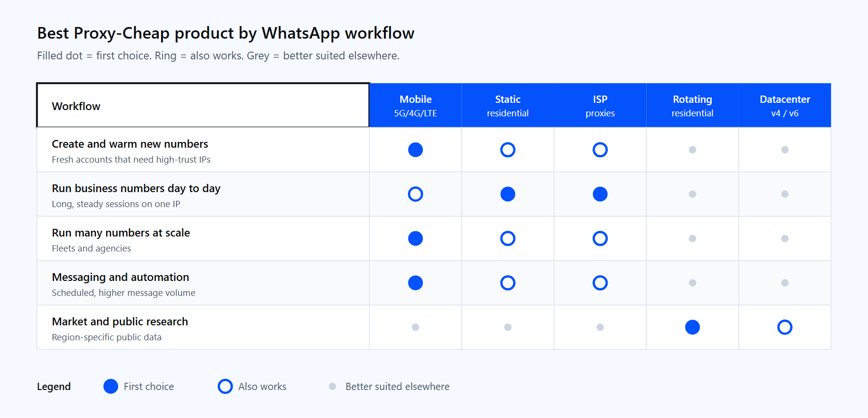Click the Also works legend ring
The width and height of the screenshot is (868, 418).
coord(225,386)
